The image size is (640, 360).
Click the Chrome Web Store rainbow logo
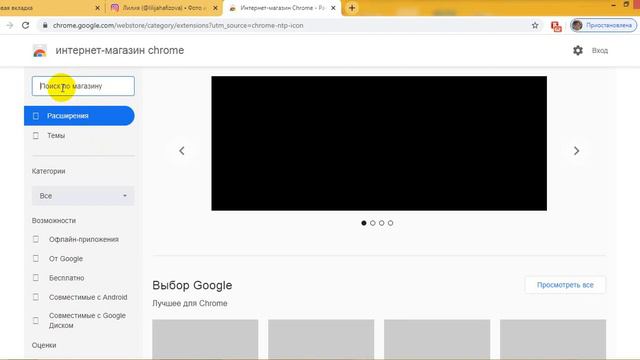pos(40,51)
